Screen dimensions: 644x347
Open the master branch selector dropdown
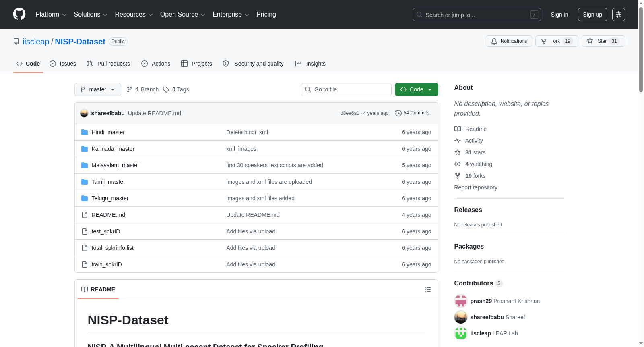point(98,89)
